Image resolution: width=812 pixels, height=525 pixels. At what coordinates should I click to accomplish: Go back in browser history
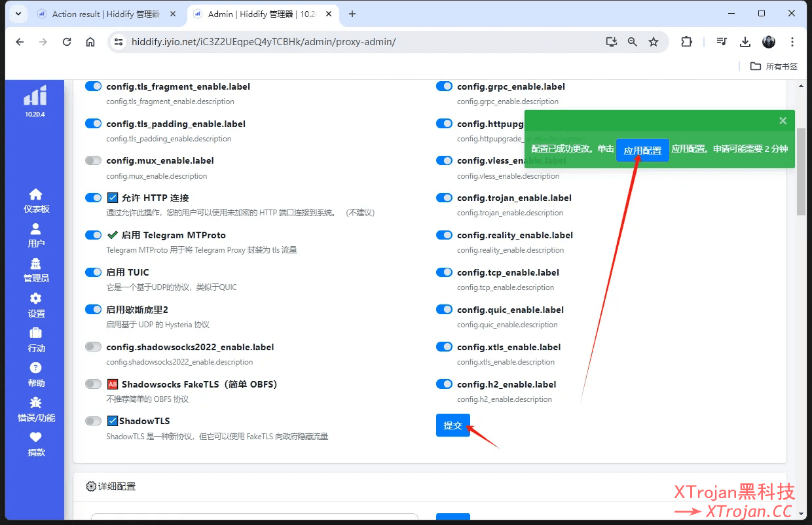point(20,42)
